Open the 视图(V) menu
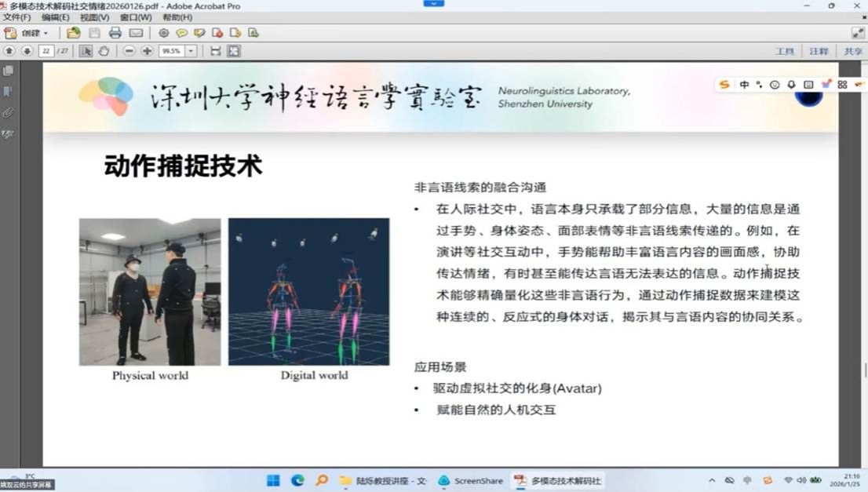Viewport: 868px width, 492px height. (x=94, y=17)
